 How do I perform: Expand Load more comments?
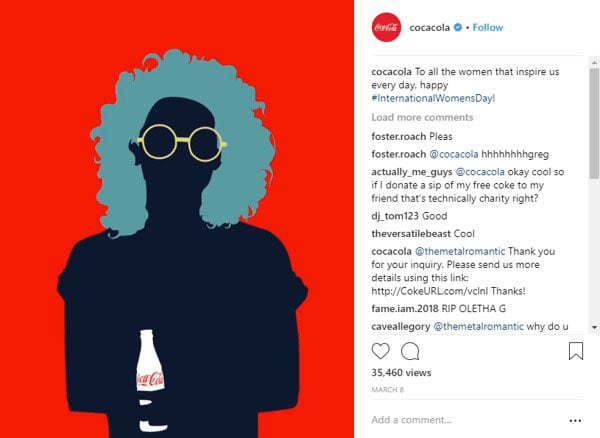point(422,117)
